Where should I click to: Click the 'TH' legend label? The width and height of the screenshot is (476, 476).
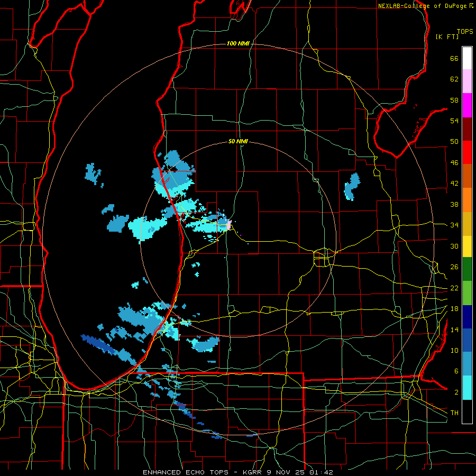pyautogui.click(x=454, y=413)
